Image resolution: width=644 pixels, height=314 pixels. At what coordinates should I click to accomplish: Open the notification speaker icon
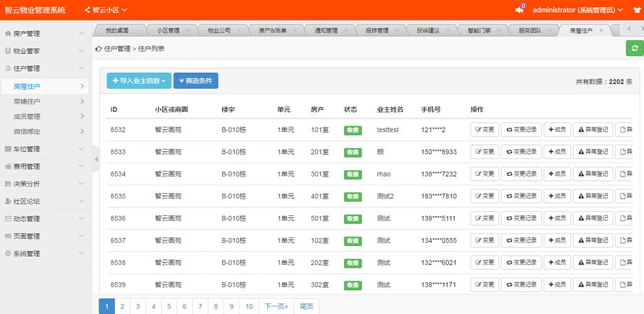click(x=519, y=10)
